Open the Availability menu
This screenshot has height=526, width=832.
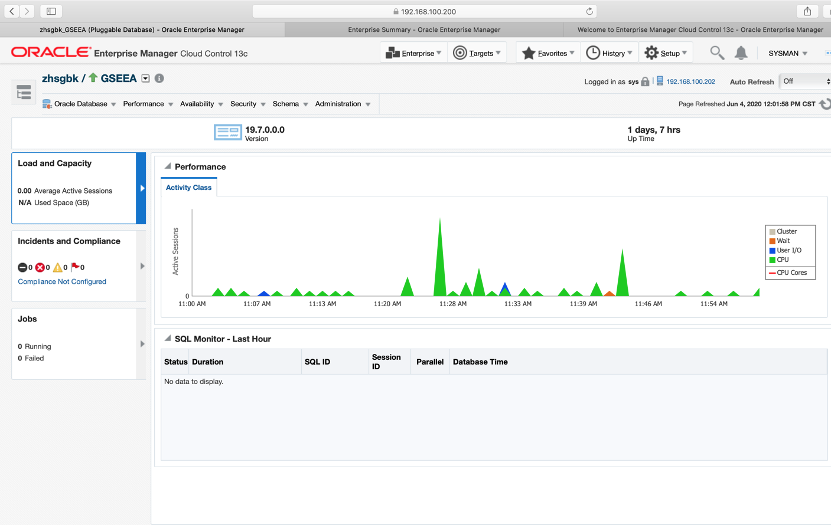[x=201, y=104]
